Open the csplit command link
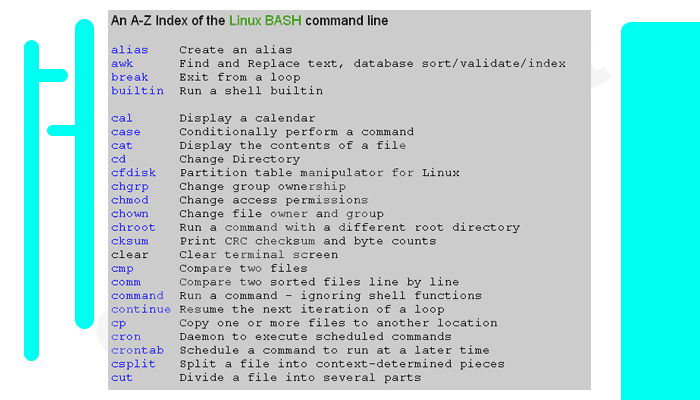The height and width of the screenshot is (400, 700). [x=133, y=364]
